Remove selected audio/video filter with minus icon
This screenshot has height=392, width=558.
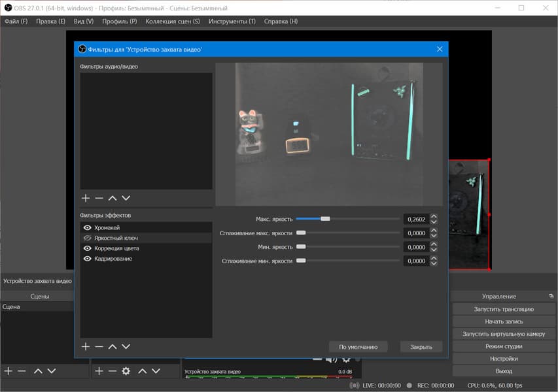tap(99, 198)
